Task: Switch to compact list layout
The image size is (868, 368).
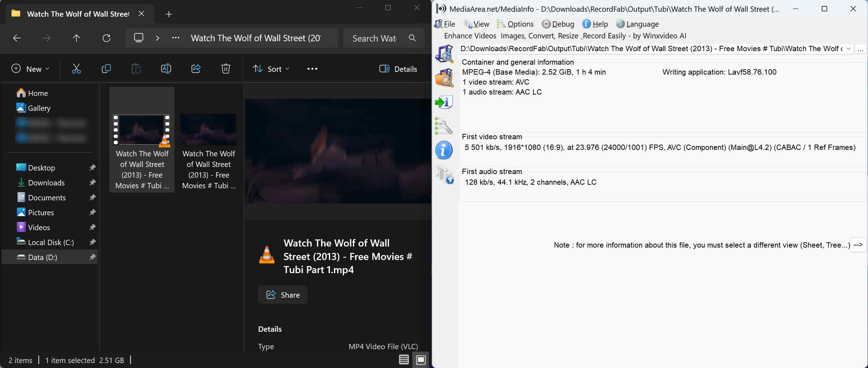Action: (404, 360)
